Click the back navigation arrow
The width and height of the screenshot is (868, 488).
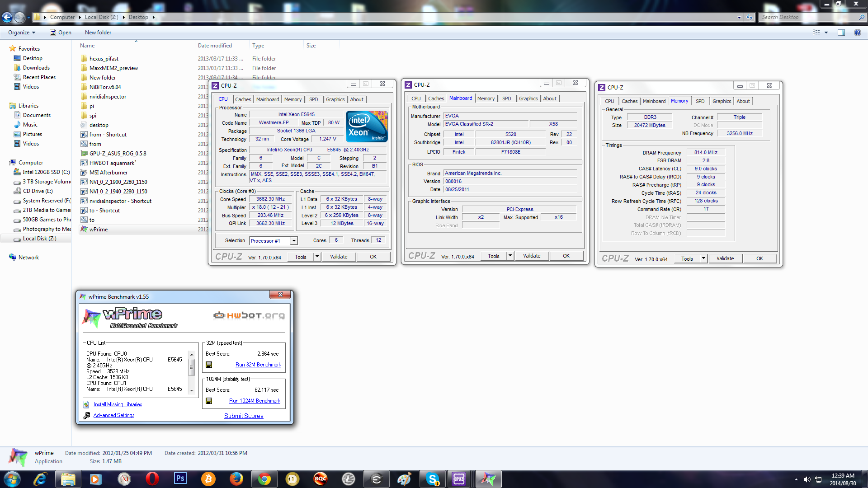[7, 17]
